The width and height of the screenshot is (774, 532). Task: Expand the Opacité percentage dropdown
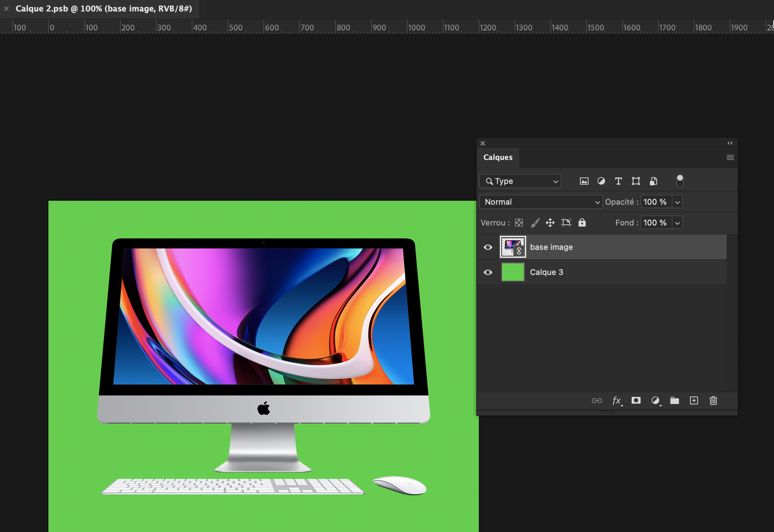coord(677,202)
